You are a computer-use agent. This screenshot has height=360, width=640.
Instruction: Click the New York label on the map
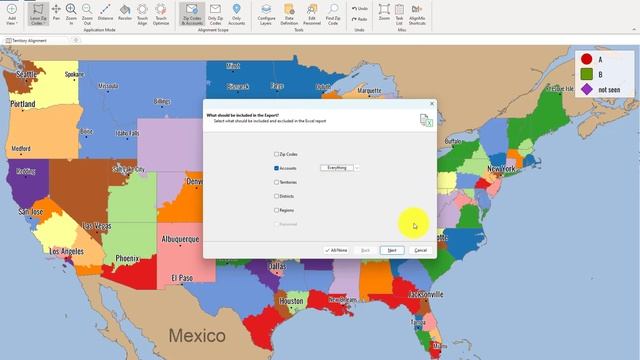[x=501, y=169]
